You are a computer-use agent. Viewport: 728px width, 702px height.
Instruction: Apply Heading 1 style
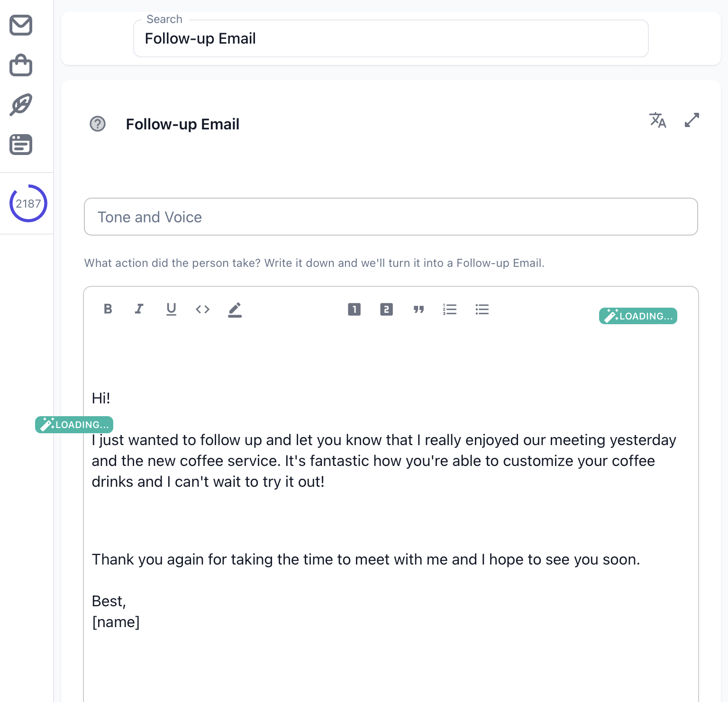click(354, 310)
